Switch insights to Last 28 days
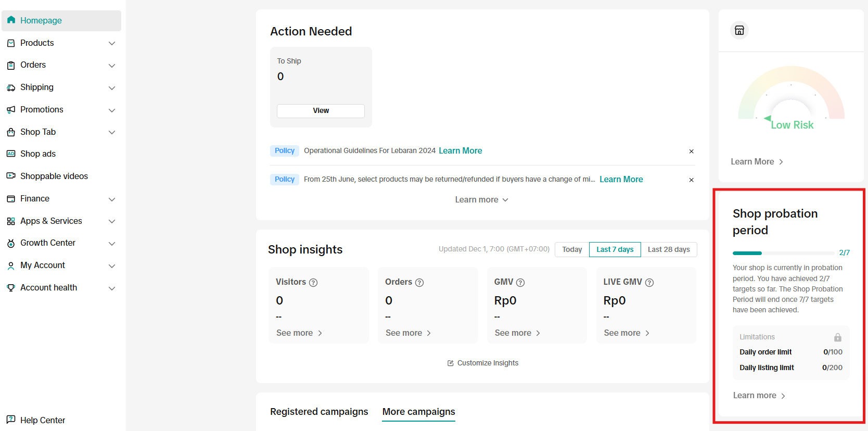The image size is (868, 431). (x=668, y=250)
